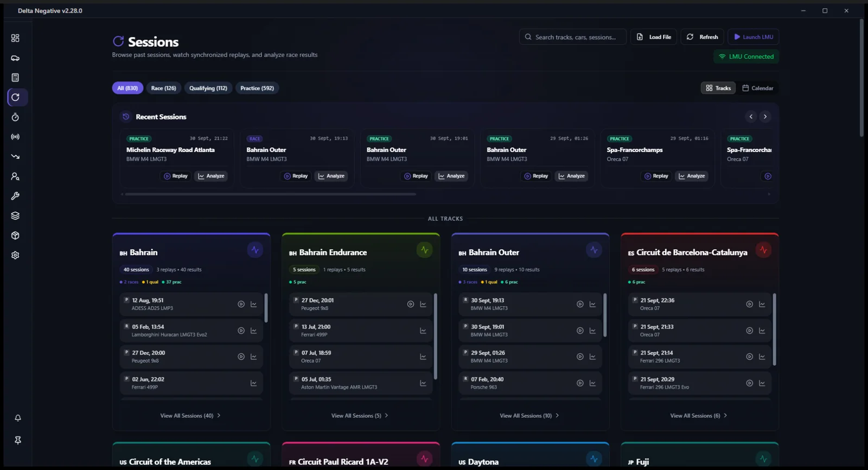The height and width of the screenshot is (470, 868).
Task: Click the LMU Connected status badge
Action: click(746, 56)
